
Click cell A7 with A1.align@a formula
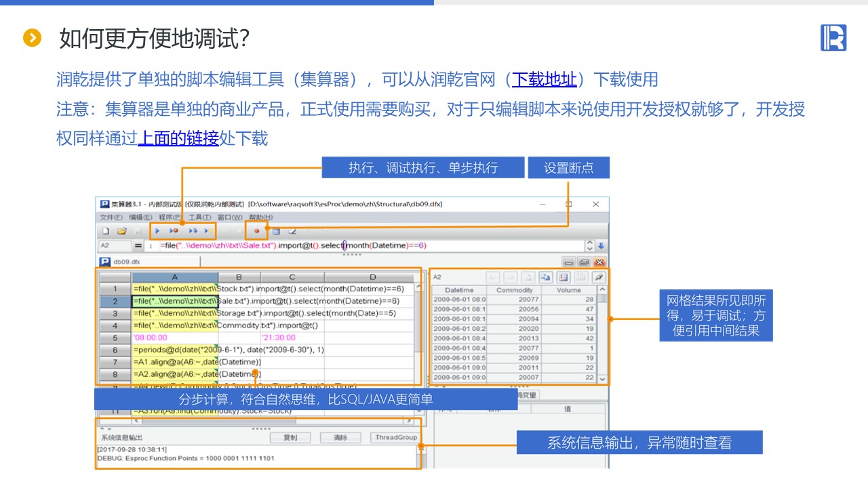coord(175,362)
